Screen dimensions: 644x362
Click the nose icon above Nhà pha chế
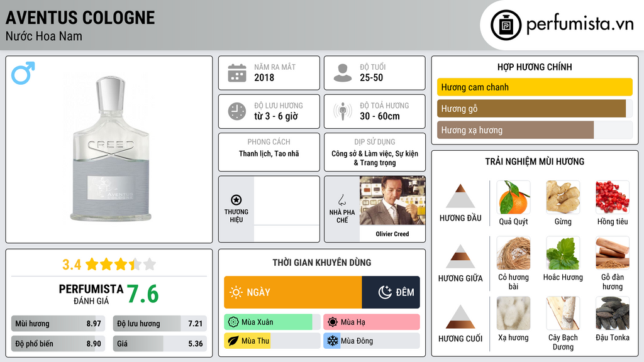(341, 200)
